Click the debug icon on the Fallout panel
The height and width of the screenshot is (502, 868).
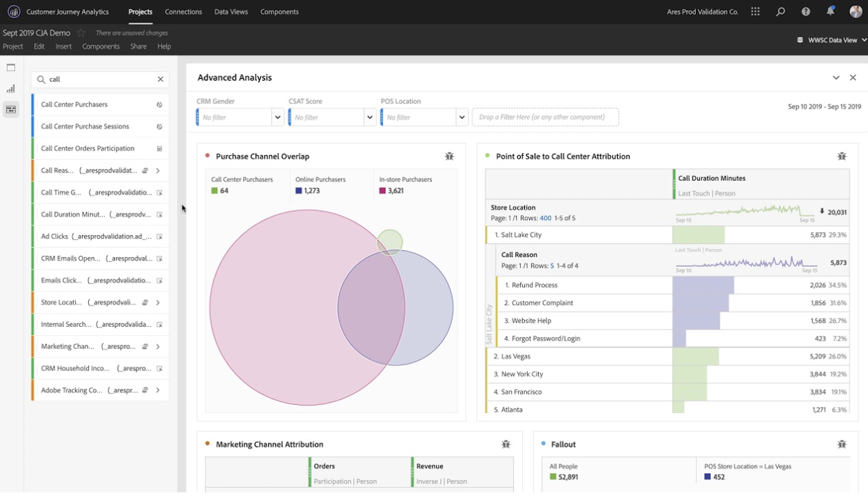(841, 444)
